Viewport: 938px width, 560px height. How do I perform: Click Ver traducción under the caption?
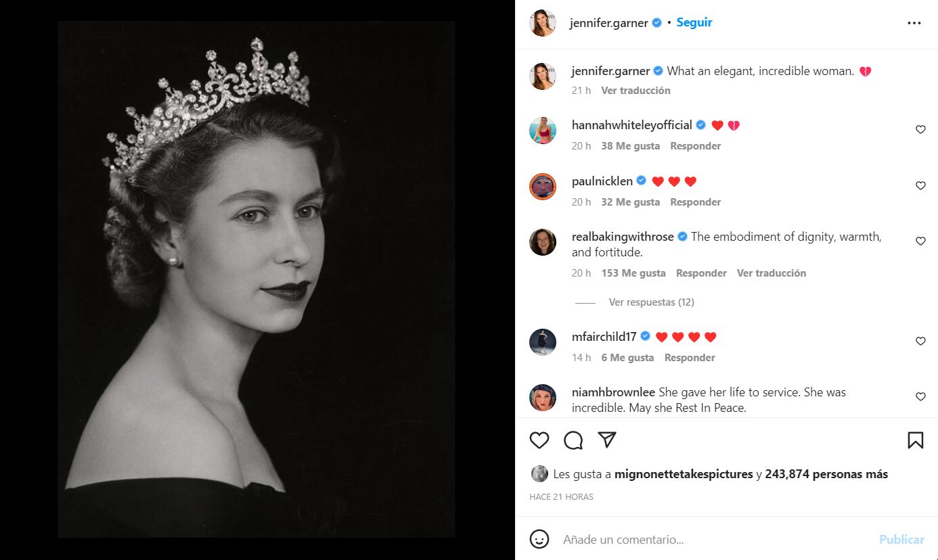point(635,91)
